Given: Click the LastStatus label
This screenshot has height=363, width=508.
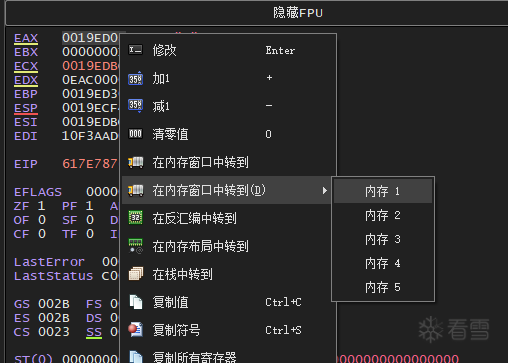Looking at the screenshot, I should click(x=53, y=276).
